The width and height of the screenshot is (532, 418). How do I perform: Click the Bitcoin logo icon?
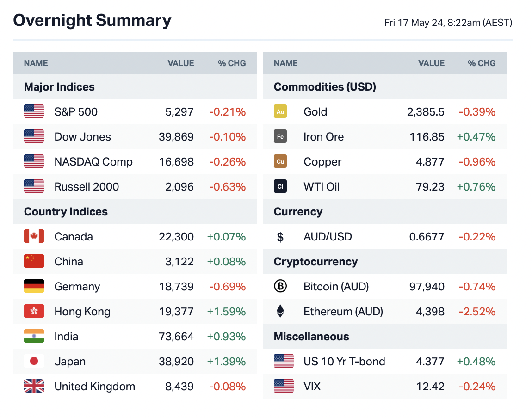click(280, 286)
